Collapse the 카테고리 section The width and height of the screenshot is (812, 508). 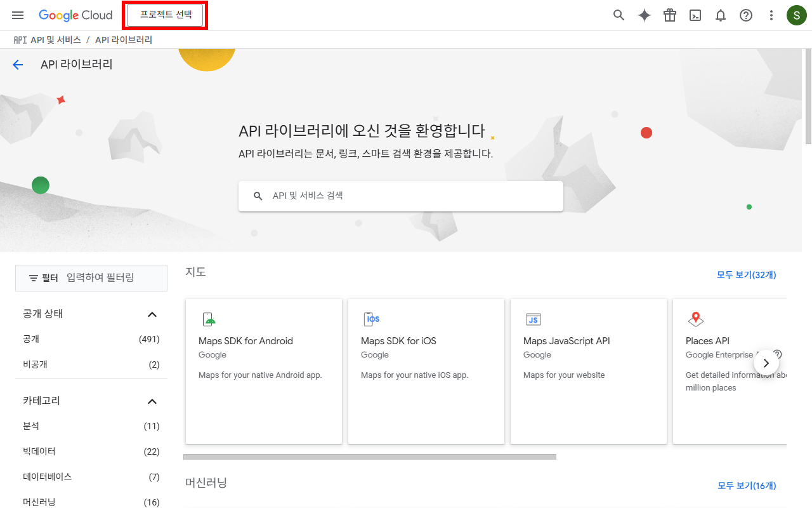(x=152, y=401)
